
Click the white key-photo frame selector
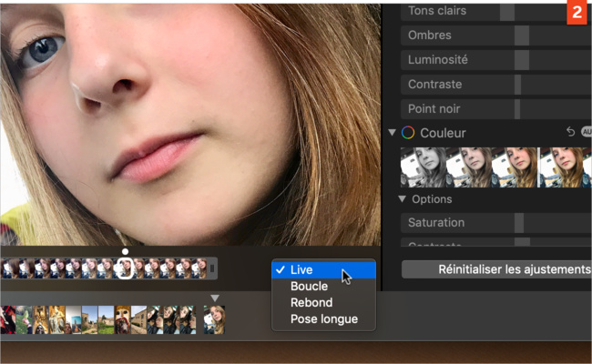[x=125, y=268]
